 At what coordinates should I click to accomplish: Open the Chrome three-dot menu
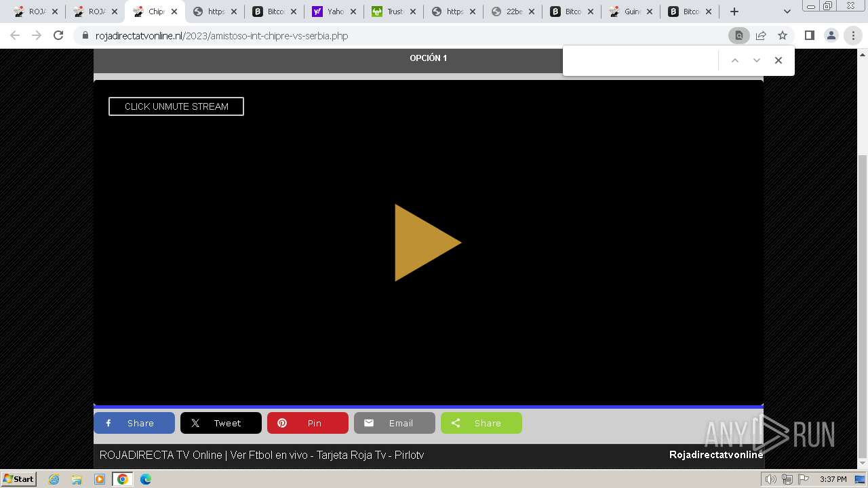pos(853,35)
